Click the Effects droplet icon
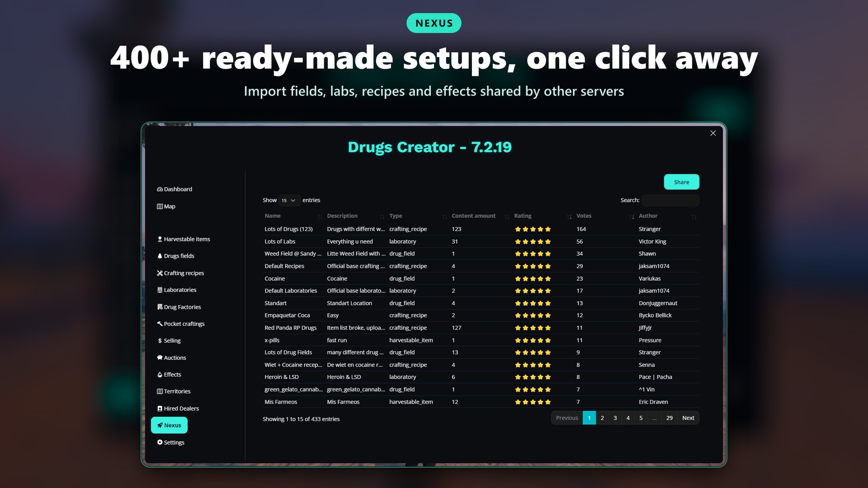 point(160,375)
